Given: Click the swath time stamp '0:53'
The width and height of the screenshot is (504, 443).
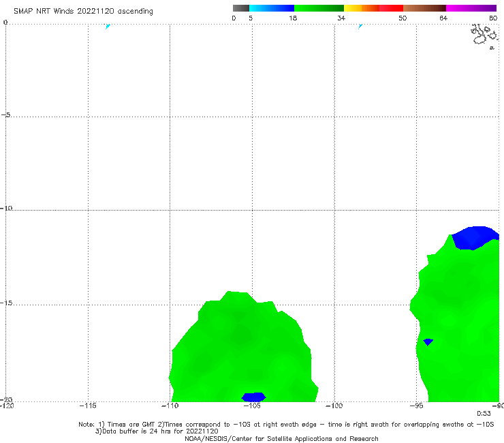Looking at the screenshot, I should pos(484,414).
